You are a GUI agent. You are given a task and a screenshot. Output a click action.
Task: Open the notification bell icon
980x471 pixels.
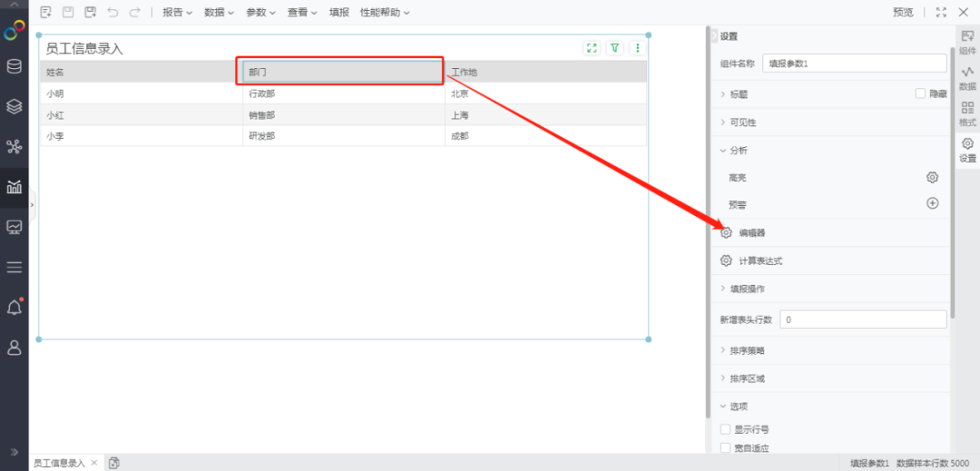coord(15,307)
